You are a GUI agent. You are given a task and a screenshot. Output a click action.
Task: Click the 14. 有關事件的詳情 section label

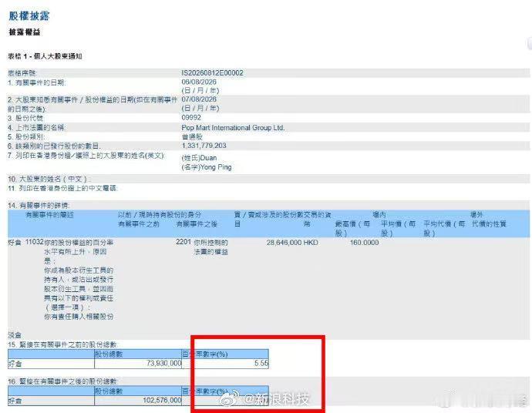tap(39, 206)
